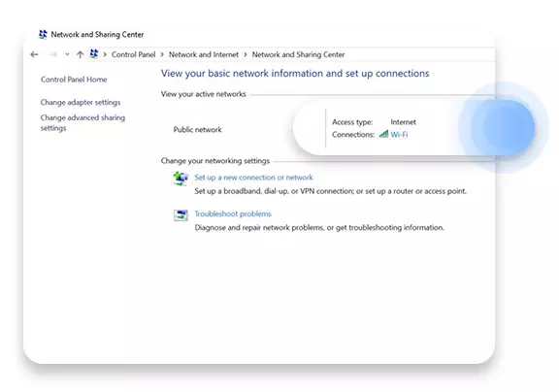Expand chevron after Control Panel breadcrumb
559x392 pixels.
(x=162, y=54)
